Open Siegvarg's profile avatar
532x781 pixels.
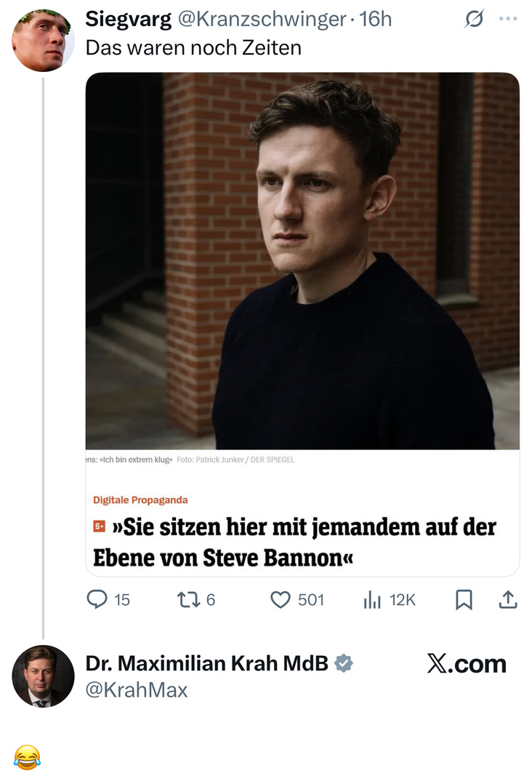click(43, 40)
